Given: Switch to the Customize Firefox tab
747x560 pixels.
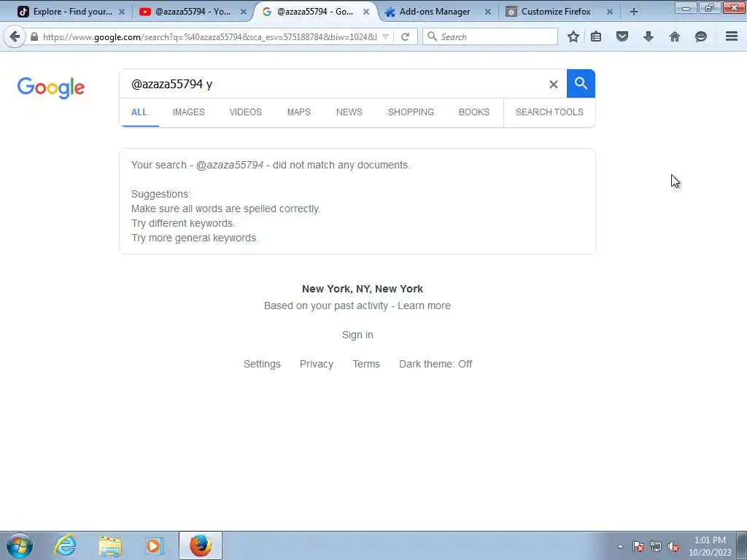Looking at the screenshot, I should (x=557, y=12).
